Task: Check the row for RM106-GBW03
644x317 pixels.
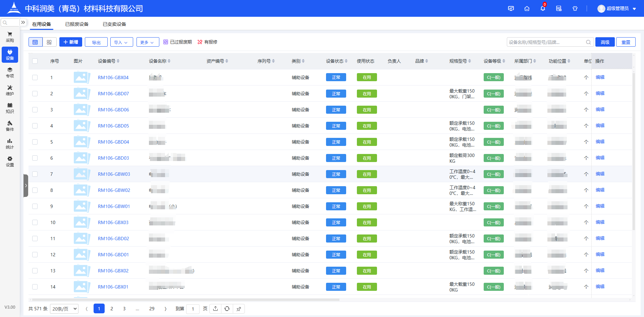Action: tap(35, 174)
